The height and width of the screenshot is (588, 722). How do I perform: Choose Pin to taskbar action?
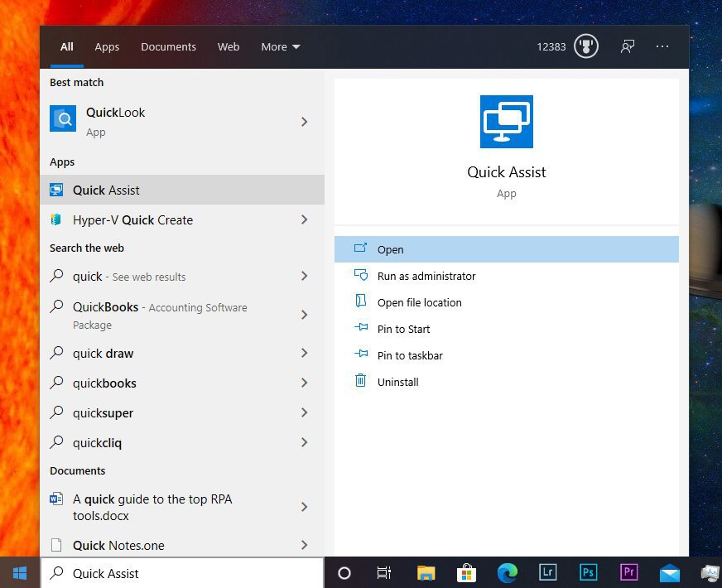pos(507,355)
